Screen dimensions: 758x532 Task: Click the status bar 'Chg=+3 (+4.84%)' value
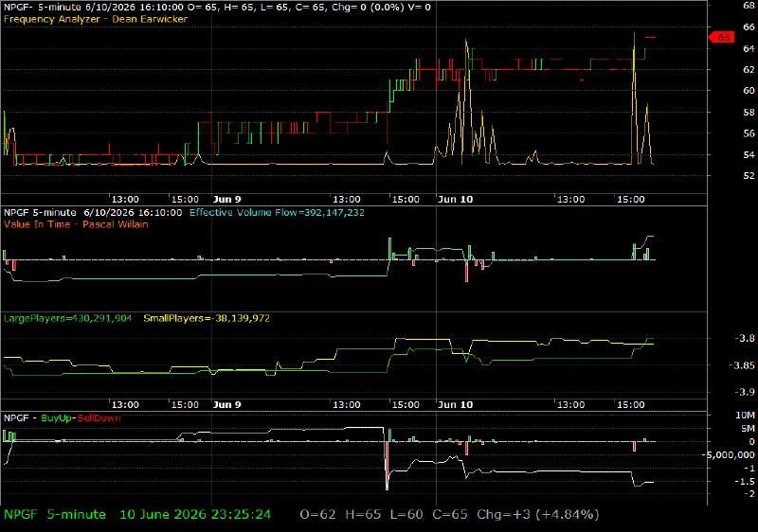click(538, 515)
